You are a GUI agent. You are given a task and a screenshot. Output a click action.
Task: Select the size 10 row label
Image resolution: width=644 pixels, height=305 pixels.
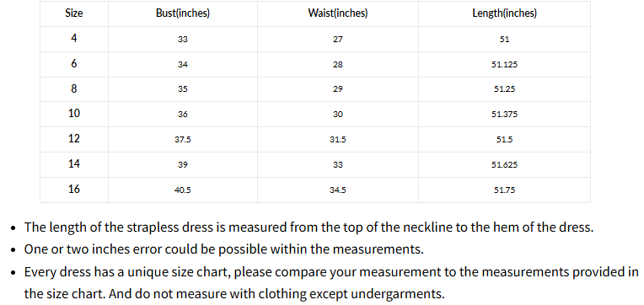74,114
